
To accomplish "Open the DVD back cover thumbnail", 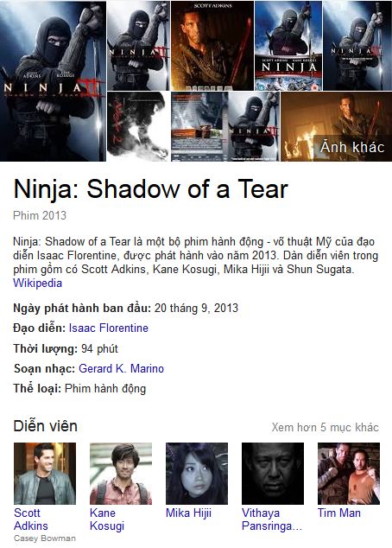I will (x=199, y=126).
